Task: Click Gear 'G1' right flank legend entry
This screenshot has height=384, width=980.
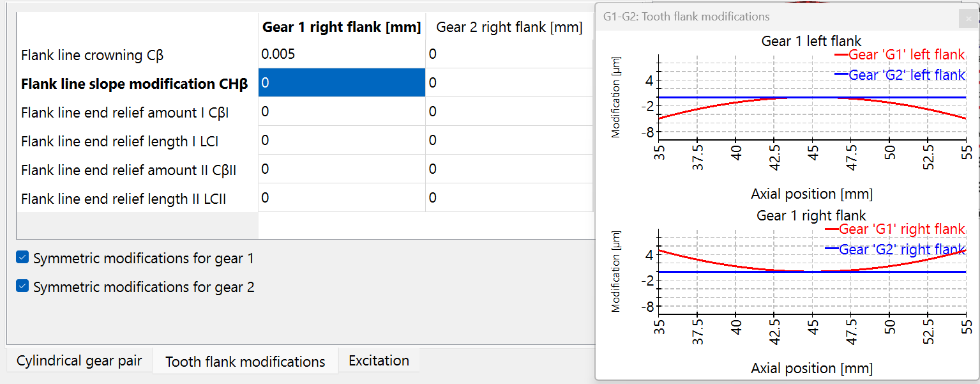Action: tap(901, 229)
